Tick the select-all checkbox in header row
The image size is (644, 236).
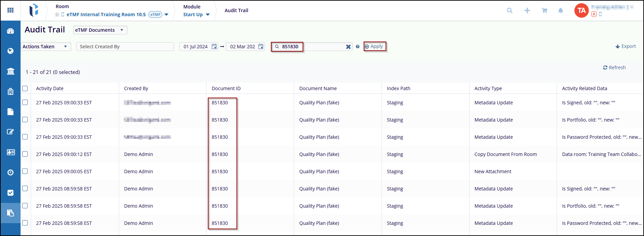[25, 88]
